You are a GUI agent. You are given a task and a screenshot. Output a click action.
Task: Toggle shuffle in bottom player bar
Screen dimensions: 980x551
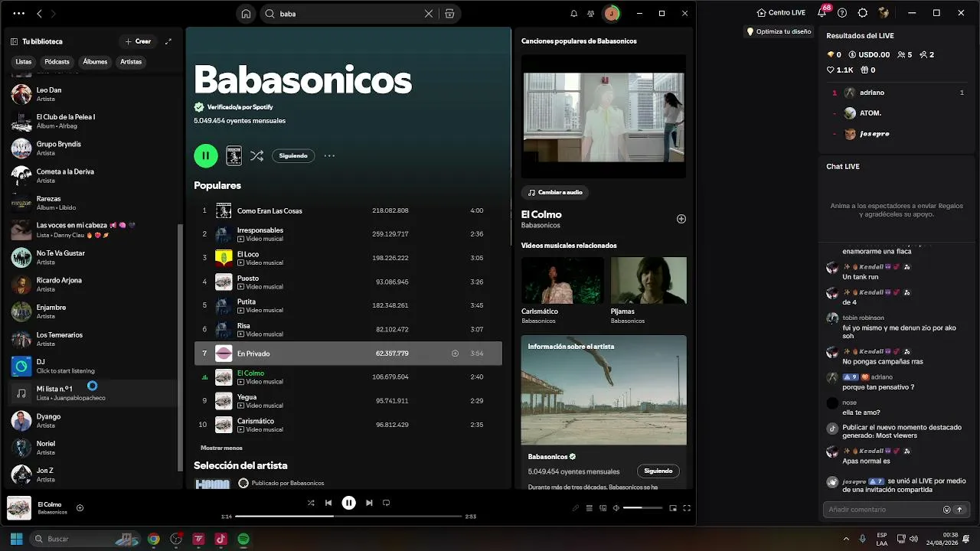(311, 503)
